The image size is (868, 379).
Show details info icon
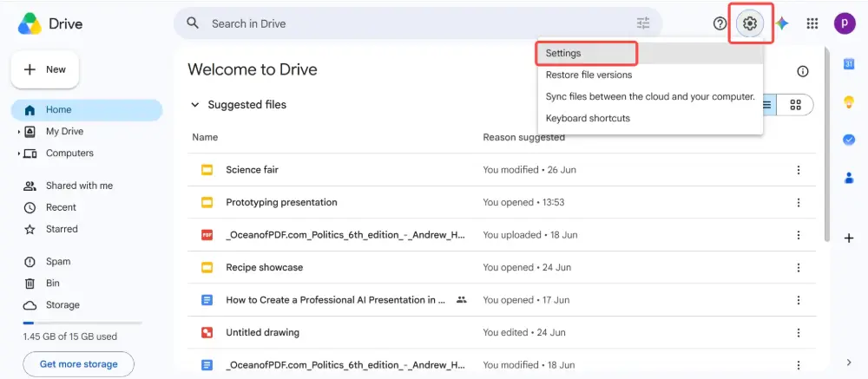tap(802, 71)
